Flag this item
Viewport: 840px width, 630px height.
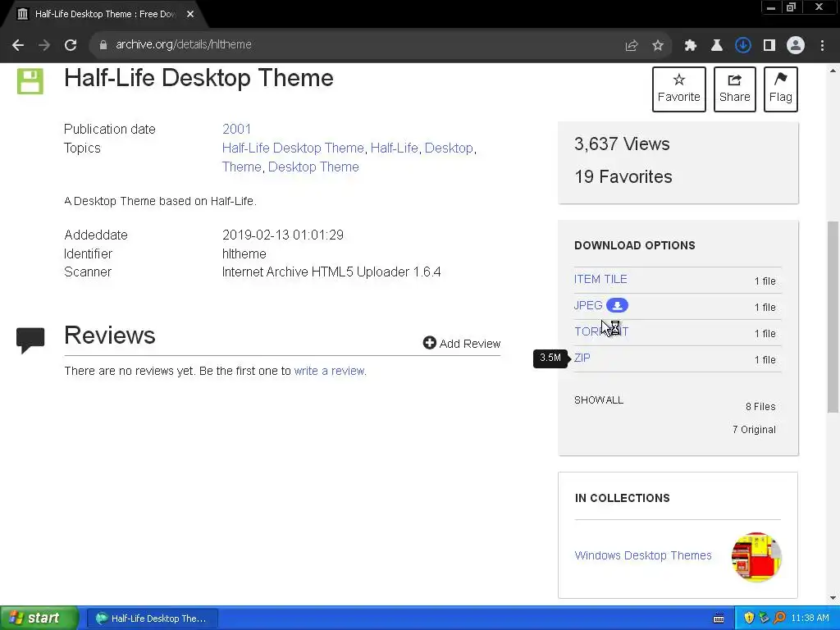point(781,89)
